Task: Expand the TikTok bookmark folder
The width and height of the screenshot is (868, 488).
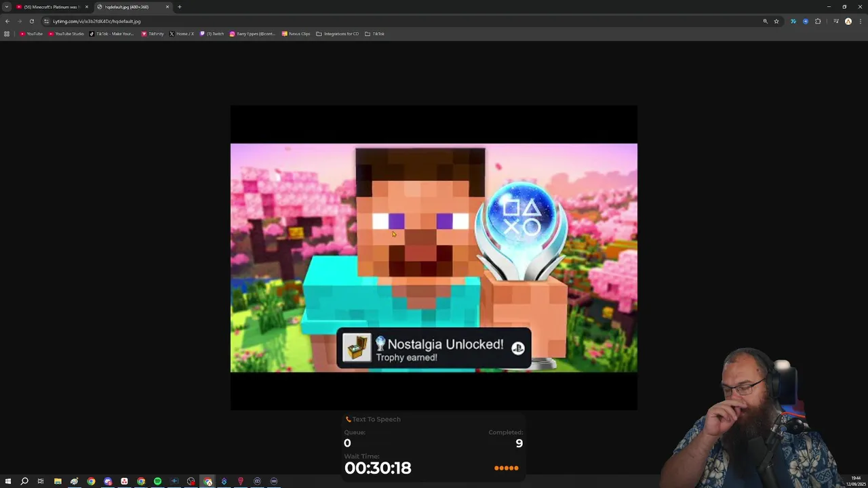Action: click(x=374, y=34)
